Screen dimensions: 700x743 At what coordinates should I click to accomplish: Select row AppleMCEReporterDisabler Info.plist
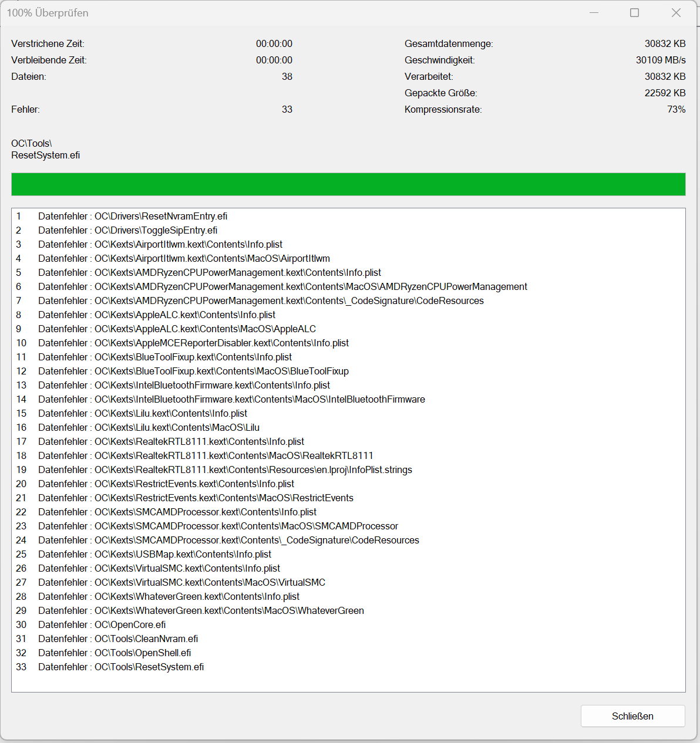point(348,343)
